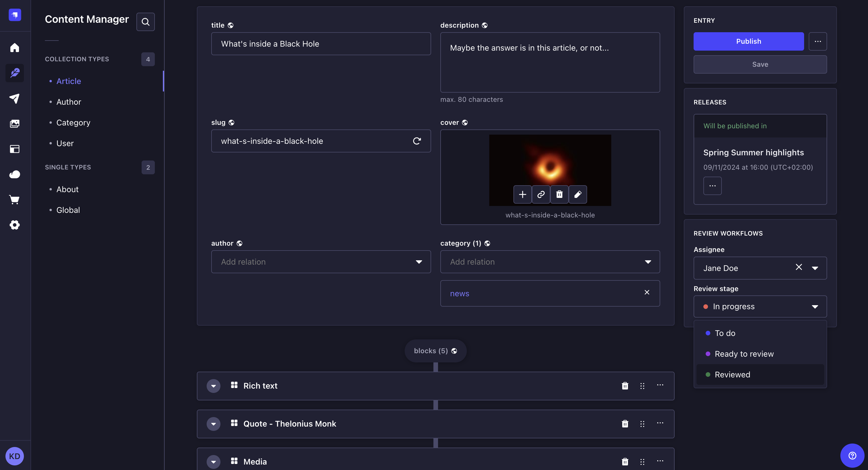Open the Marketplace cart icon

click(x=14, y=199)
